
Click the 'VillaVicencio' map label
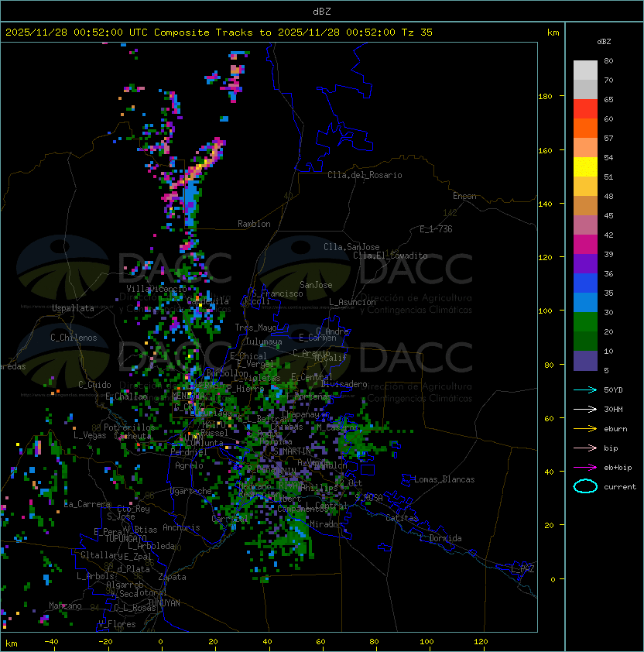pos(156,289)
